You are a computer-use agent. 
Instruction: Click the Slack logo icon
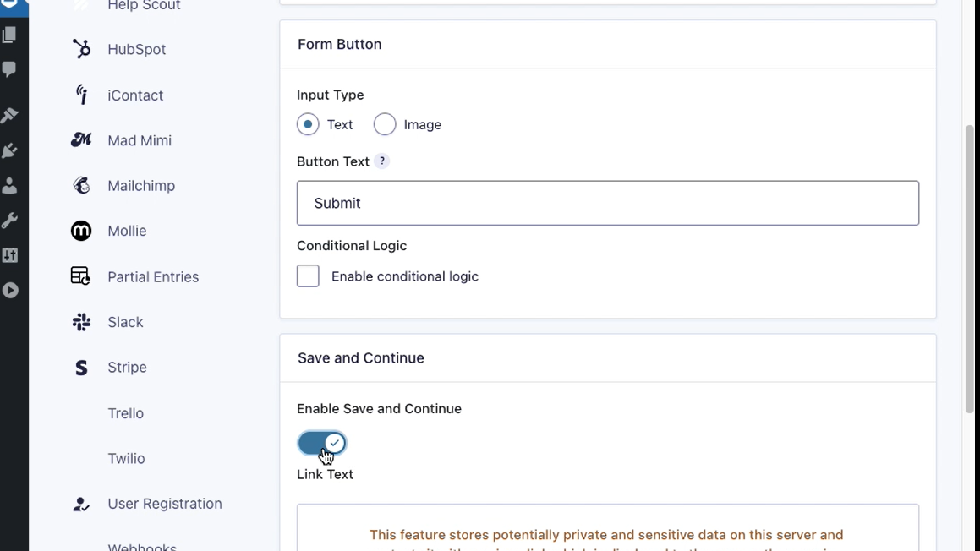pyautogui.click(x=81, y=322)
